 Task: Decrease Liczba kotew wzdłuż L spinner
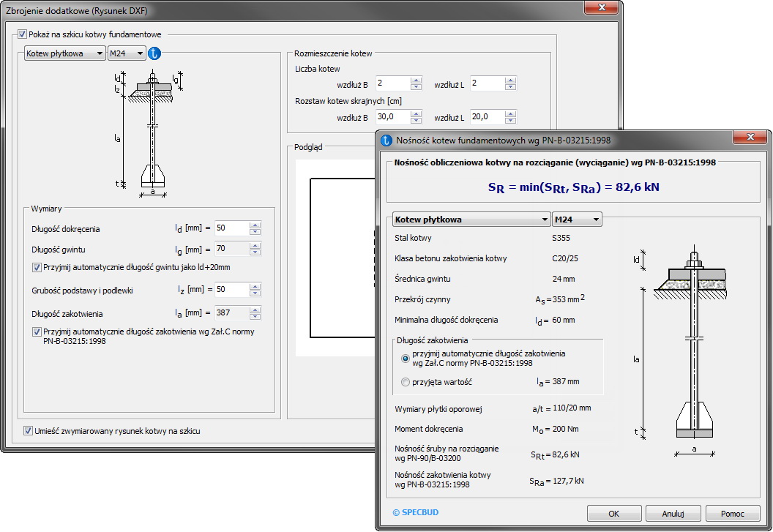512,88
